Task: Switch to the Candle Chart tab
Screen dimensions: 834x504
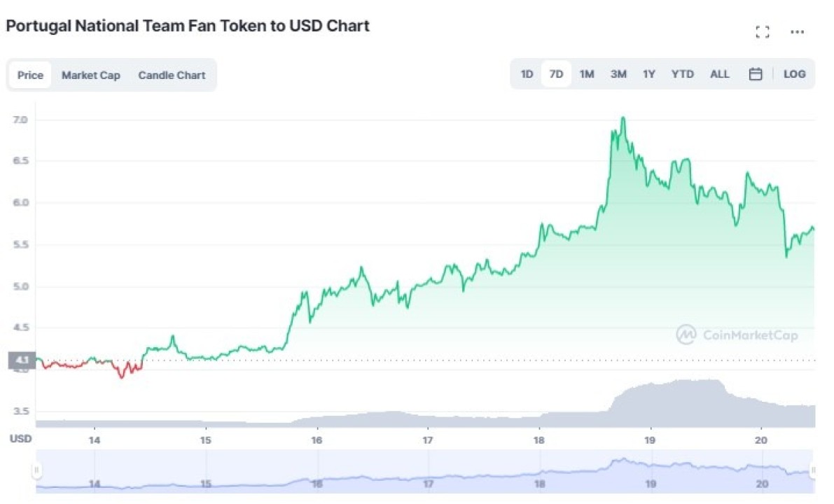Action: (172, 75)
